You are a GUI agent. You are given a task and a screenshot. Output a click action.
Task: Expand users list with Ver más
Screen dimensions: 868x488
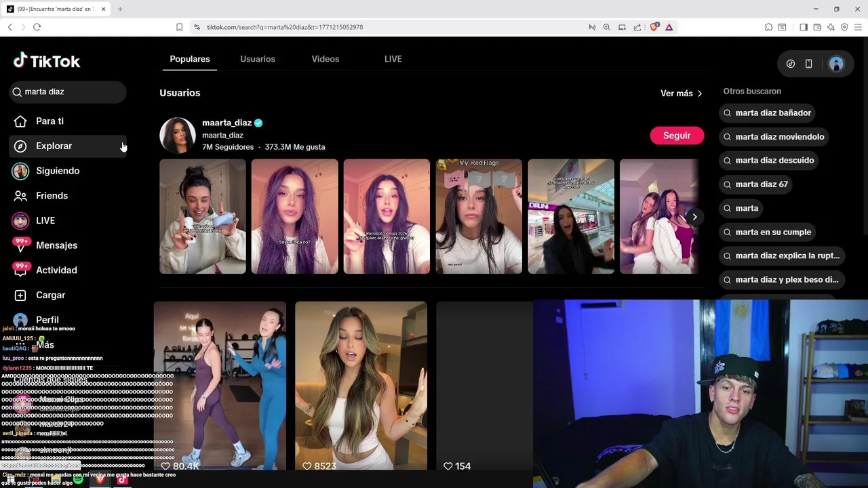click(682, 94)
